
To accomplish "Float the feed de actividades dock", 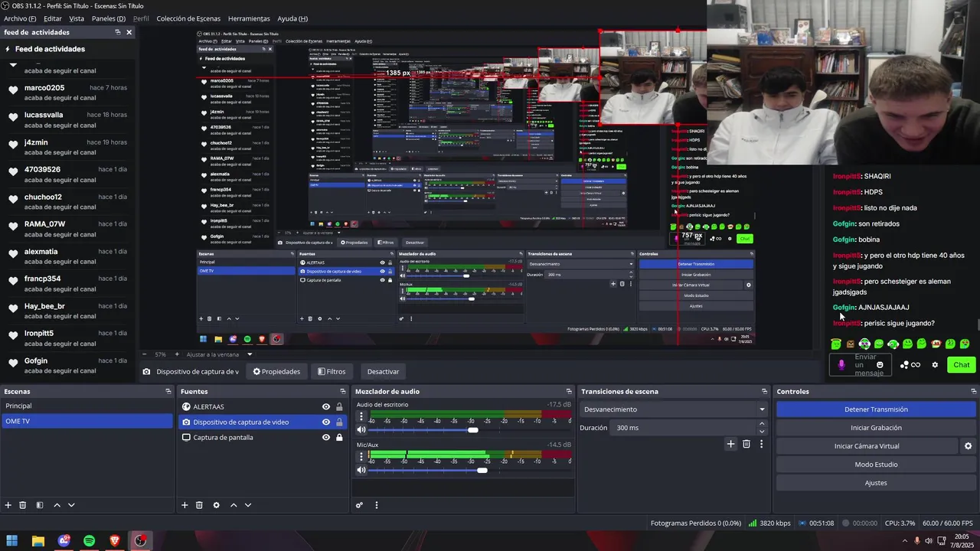I will (118, 32).
